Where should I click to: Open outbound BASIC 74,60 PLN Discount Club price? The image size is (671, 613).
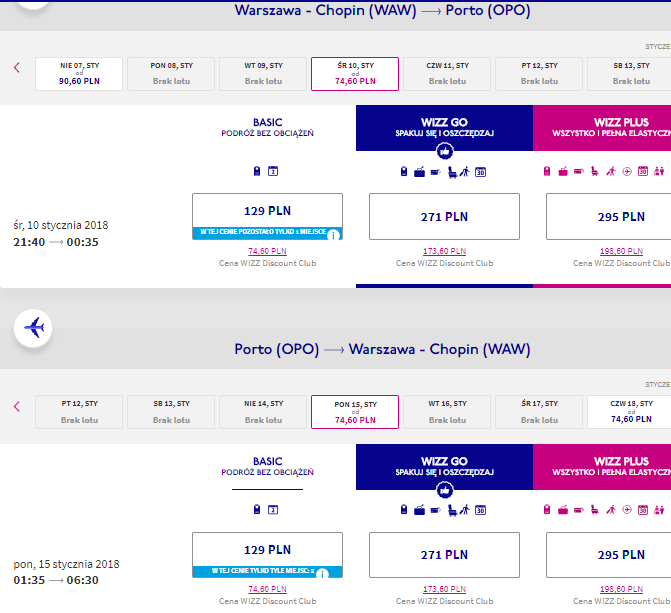(x=267, y=251)
